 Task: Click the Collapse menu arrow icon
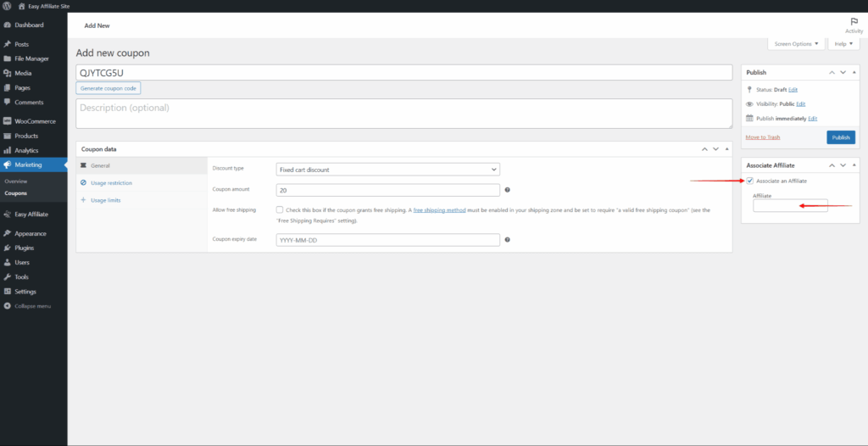pyautogui.click(x=7, y=306)
